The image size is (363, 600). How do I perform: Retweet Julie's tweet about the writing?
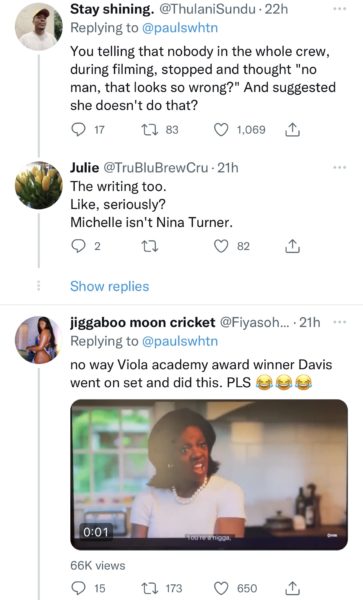coord(150,246)
